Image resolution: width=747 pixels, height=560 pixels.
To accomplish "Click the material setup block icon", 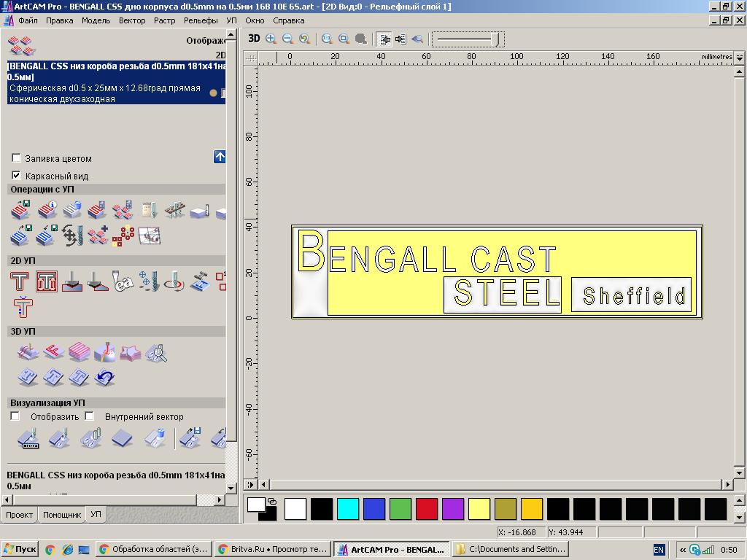I will (x=199, y=211).
